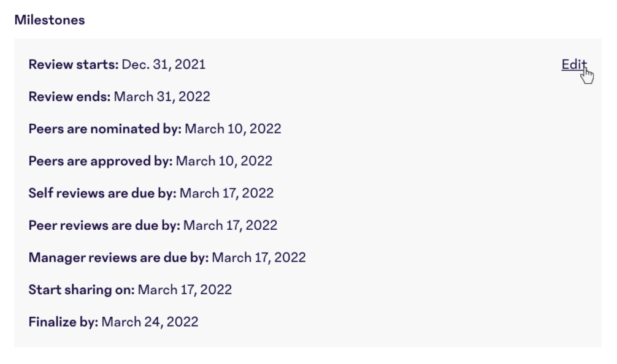Viewport: 617px width, 364px height.
Task: Click the Milestones section heading
Action: [x=50, y=20]
